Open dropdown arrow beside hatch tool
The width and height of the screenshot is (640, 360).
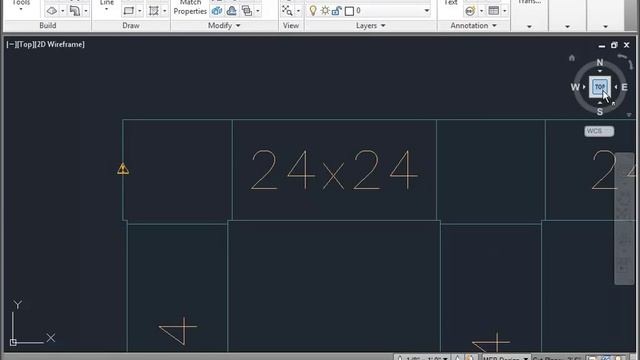[164, 11]
